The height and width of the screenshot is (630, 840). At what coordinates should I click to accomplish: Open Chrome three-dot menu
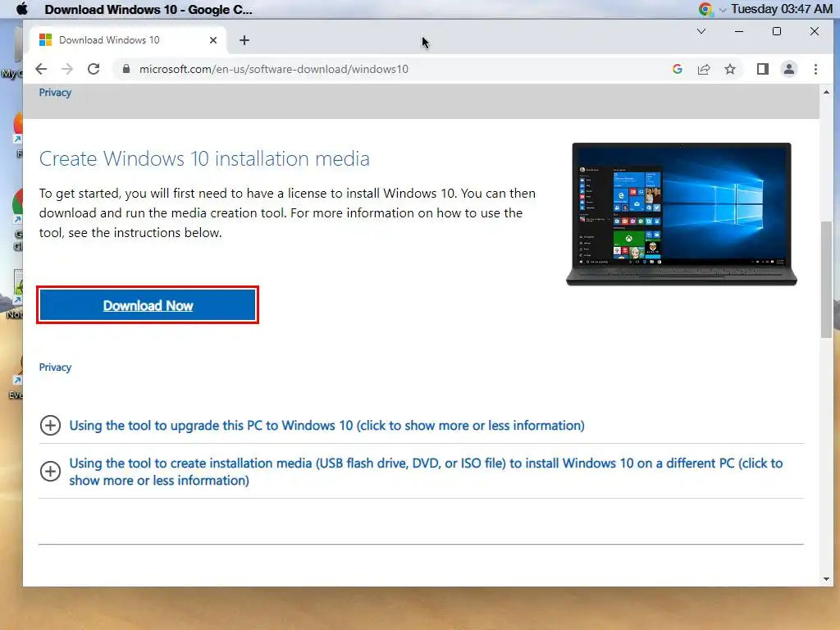(815, 69)
